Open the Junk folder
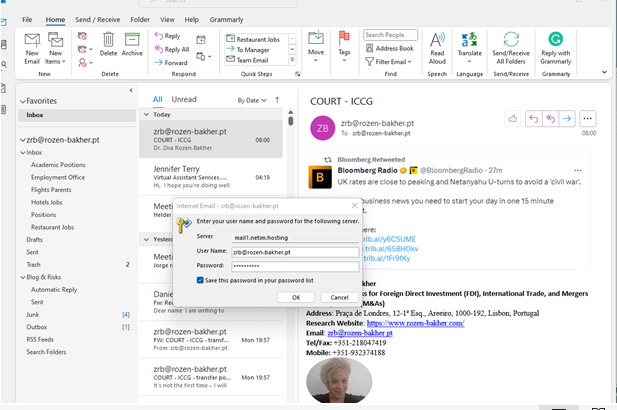Viewport: 617px width, 410px height. (x=33, y=315)
